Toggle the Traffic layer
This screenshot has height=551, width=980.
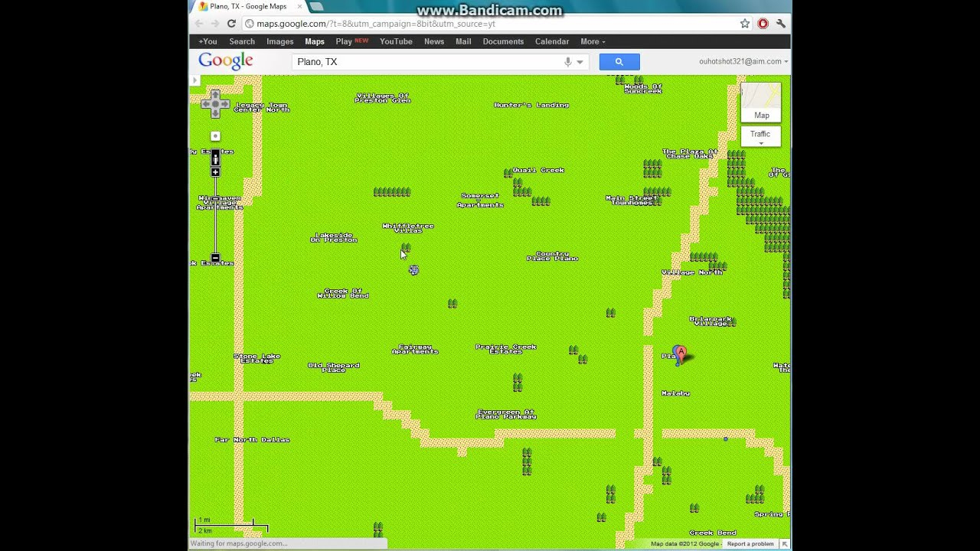[760, 135]
